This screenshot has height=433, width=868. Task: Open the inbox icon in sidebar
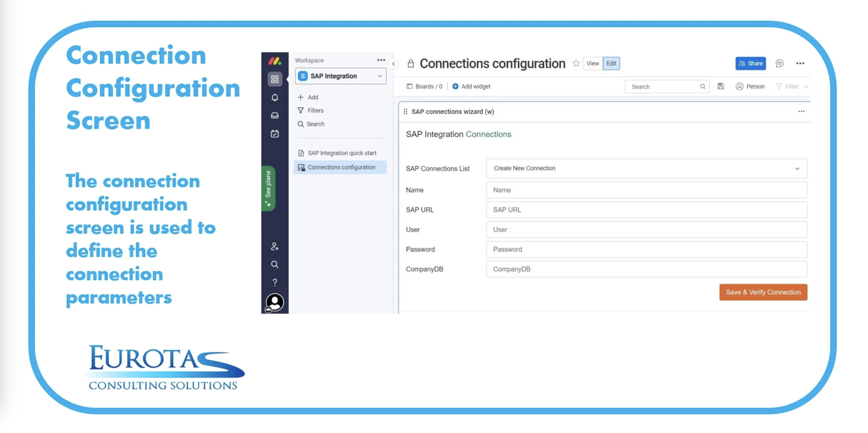pos(275,115)
